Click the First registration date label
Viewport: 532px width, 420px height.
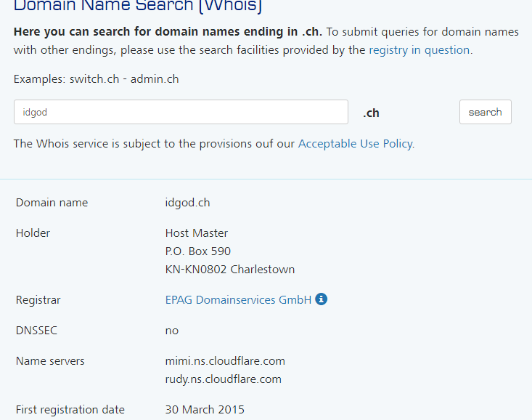click(x=70, y=410)
